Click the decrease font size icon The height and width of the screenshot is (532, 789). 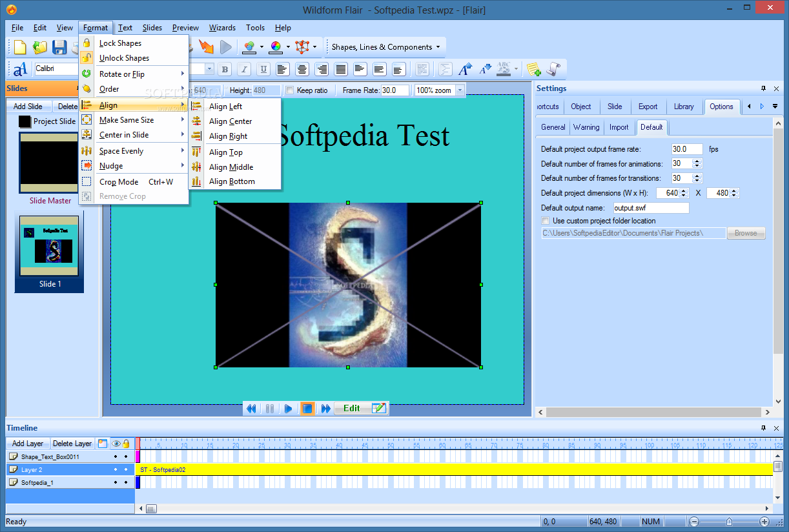(486, 69)
